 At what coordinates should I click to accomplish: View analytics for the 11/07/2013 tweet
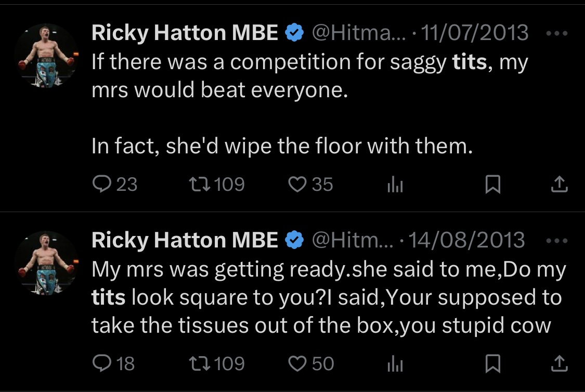pos(395,185)
